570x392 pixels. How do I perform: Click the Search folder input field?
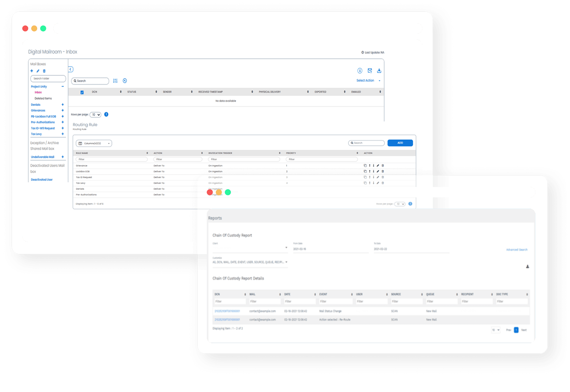tap(48, 79)
